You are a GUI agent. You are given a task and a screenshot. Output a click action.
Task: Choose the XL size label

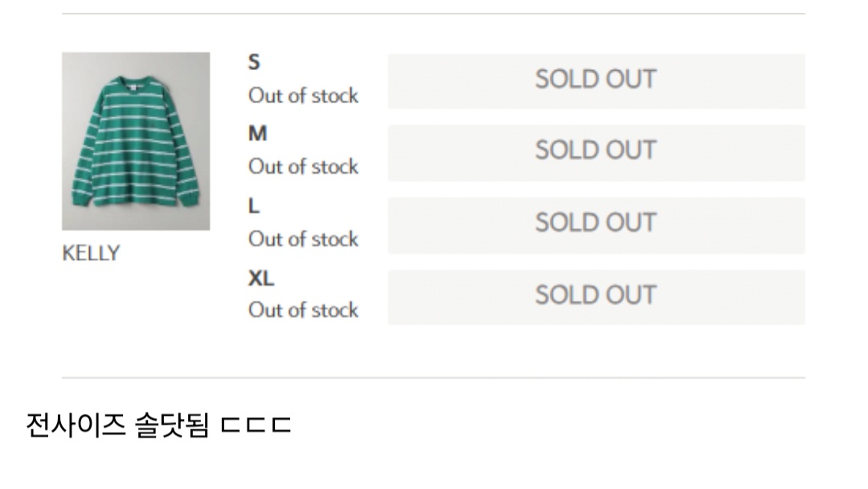[x=260, y=278]
